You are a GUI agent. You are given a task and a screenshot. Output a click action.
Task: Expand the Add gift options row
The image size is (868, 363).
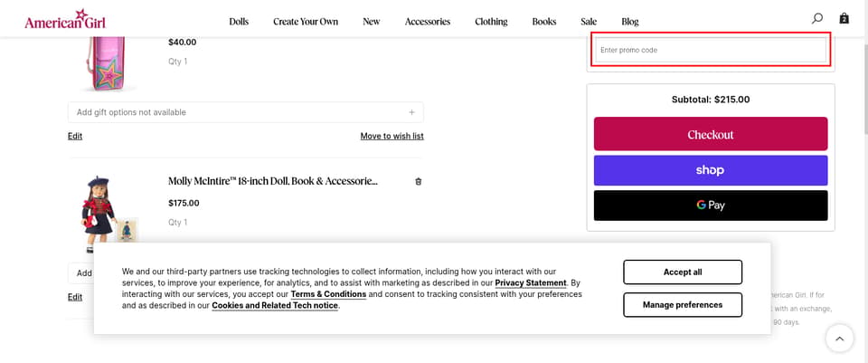point(246,112)
